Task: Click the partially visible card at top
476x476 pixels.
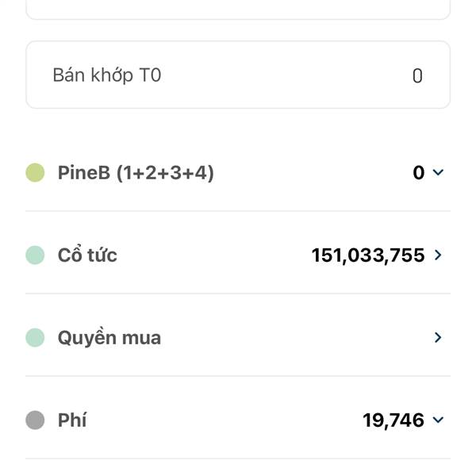Action: pyautogui.click(x=238, y=8)
